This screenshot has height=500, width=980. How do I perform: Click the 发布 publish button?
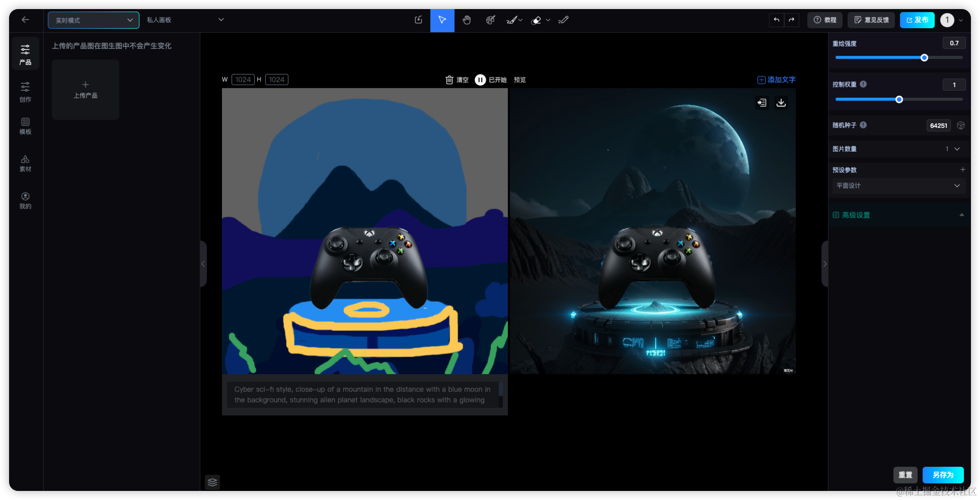pos(917,20)
